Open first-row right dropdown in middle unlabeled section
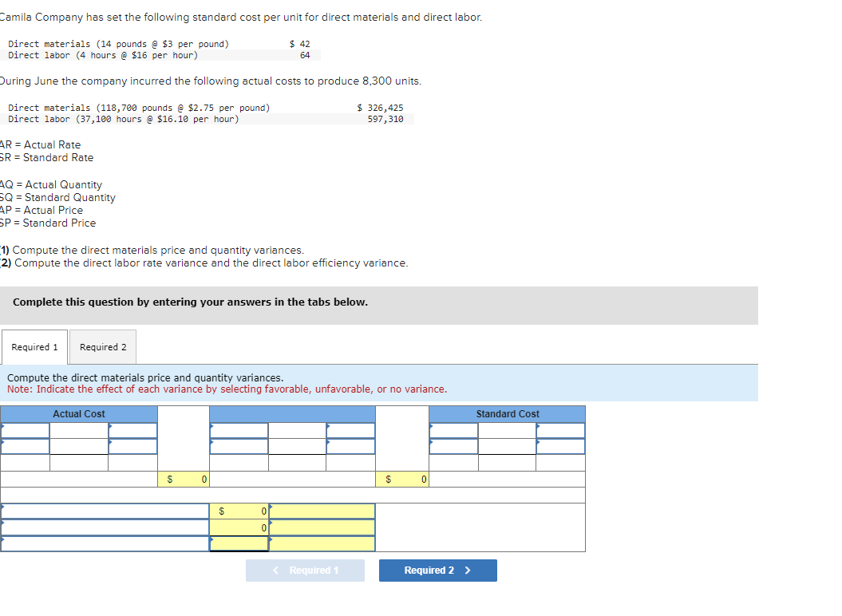 pyautogui.click(x=350, y=430)
